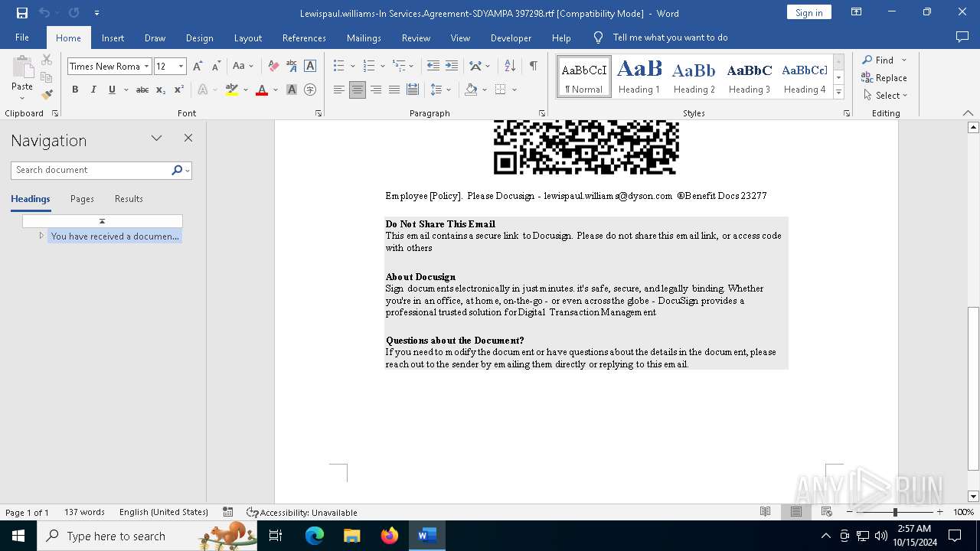Switch to the Layout tab
The width and height of the screenshot is (980, 551).
(247, 37)
